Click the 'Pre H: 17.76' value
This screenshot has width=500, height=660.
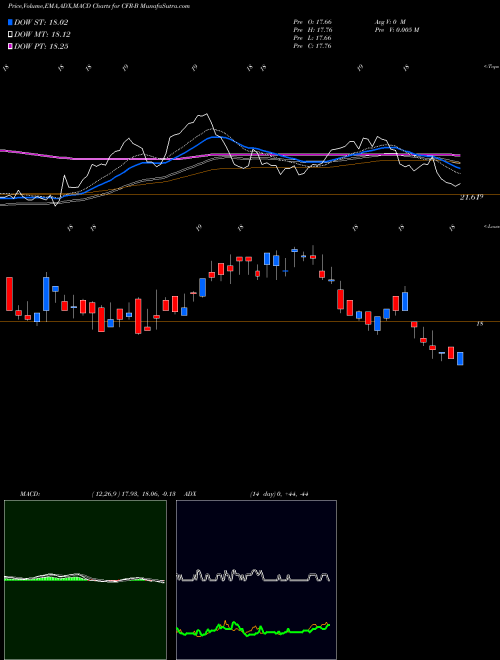coord(313,29)
